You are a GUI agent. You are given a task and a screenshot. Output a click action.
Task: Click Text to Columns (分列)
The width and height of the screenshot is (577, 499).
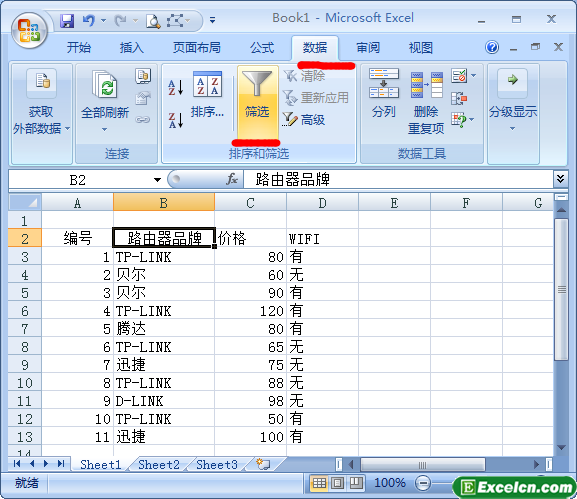(383, 93)
